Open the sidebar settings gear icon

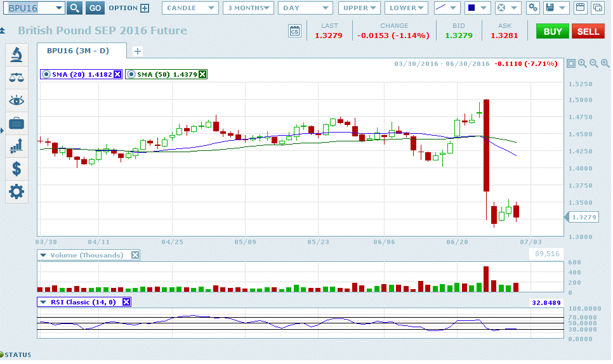pyautogui.click(x=16, y=192)
